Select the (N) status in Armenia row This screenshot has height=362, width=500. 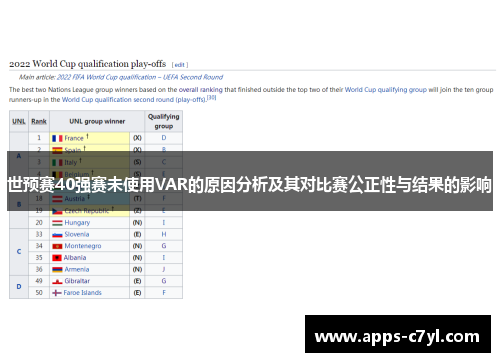(x=137, y=269)
